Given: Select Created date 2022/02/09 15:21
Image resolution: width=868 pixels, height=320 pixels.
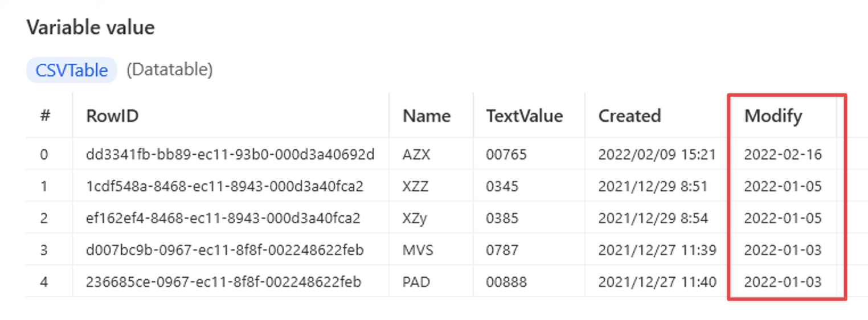Looking at the screenshot, I should pyautogui.click(x=657, y=154).
